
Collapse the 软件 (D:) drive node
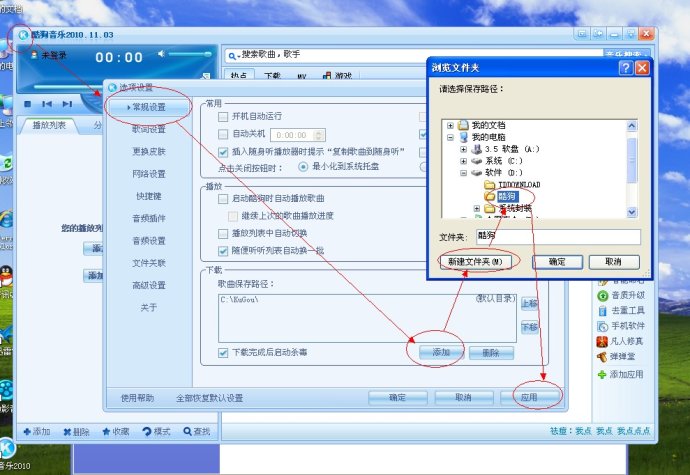pyautogui.click(x=463, y=173)
